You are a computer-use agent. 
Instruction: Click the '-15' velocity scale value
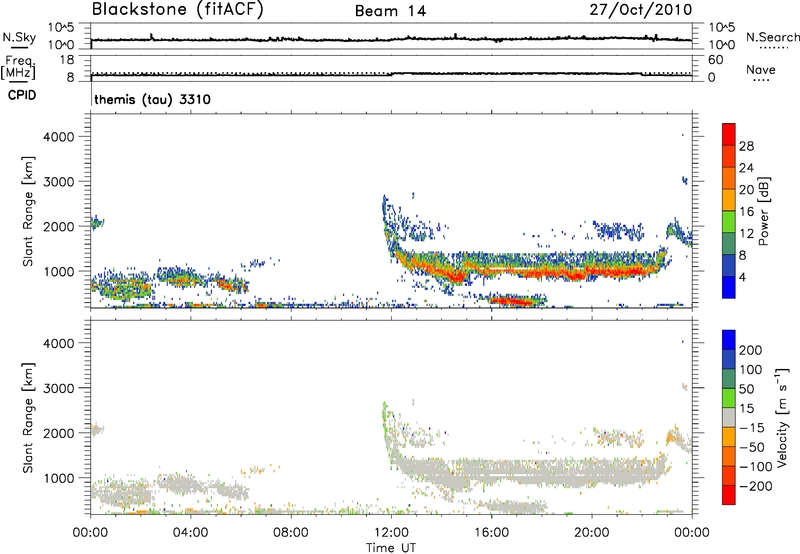752,428
